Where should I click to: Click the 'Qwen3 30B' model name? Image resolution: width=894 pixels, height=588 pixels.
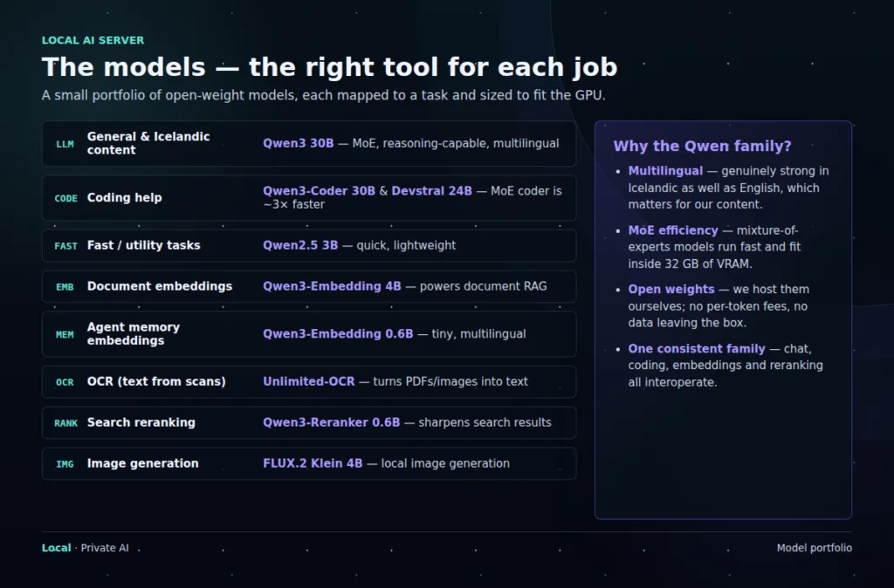point(299,143)
